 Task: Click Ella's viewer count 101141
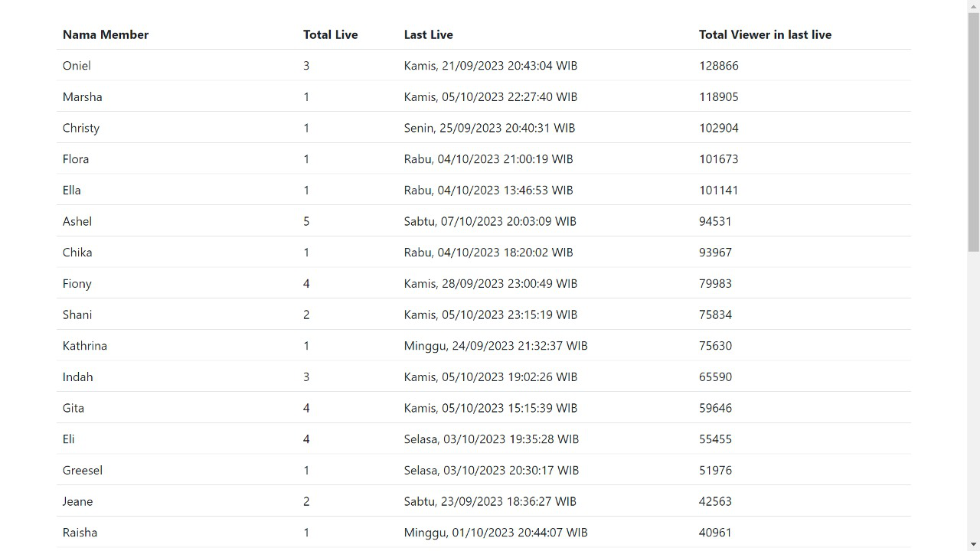click(x=718, y=190)
